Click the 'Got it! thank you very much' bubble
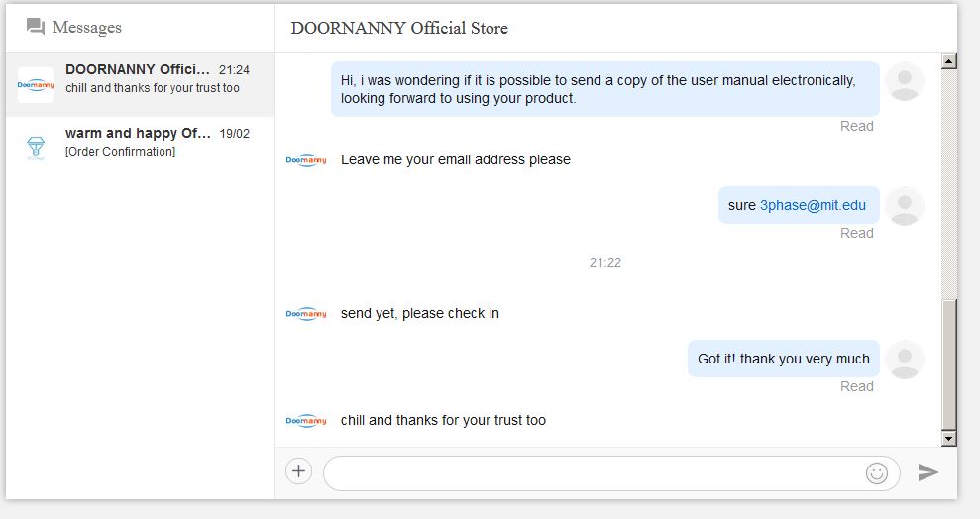The height and width of the screenshot is (519, 980). tap(784, 359)
